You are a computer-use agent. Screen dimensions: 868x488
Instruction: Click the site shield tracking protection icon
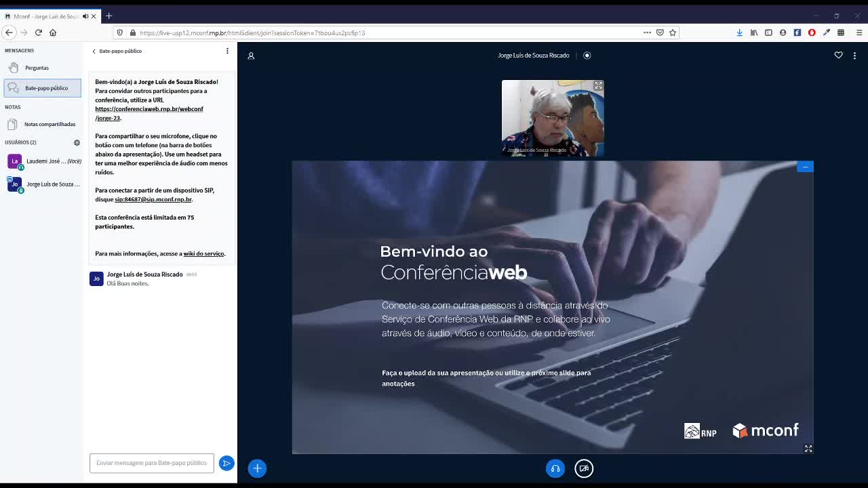click(x=120, y=33)
